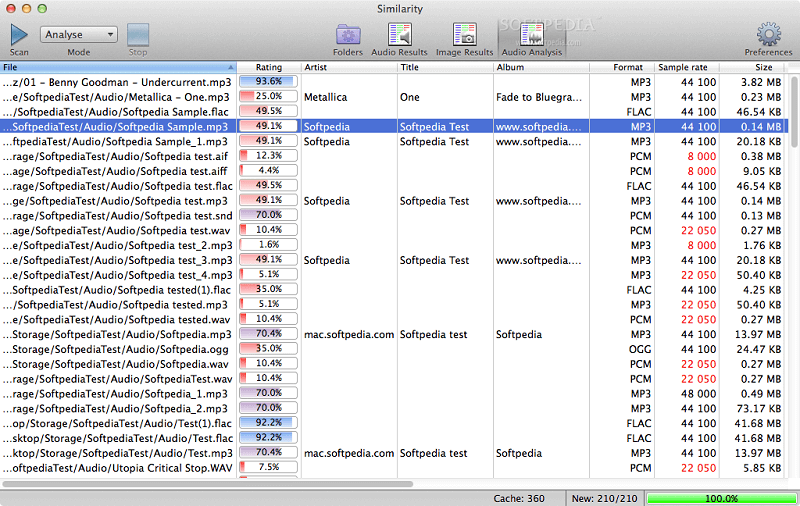Click the Stop button icon

point(138,34)
